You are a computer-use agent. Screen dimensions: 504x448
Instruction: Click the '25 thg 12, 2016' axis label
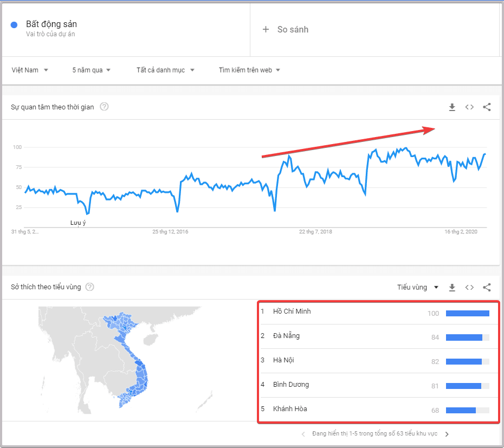pyautogui.click(x=170, y=232)
